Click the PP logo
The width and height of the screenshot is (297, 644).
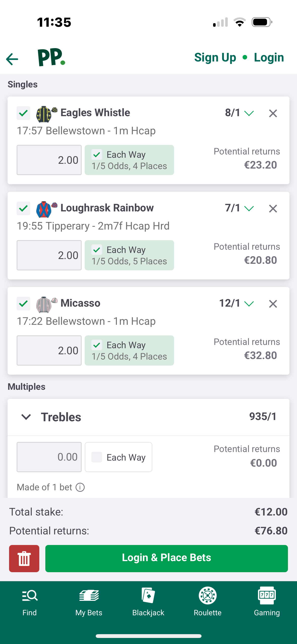click(x=51, y=57)
